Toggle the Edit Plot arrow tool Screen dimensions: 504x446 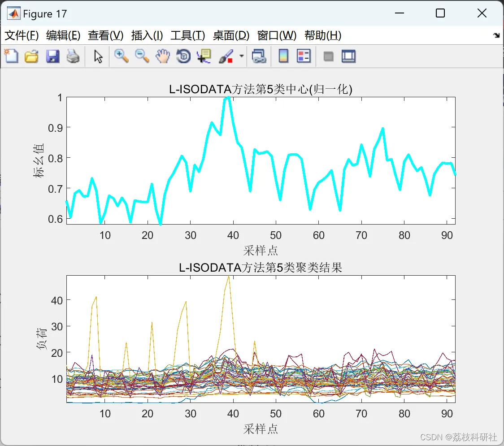click(98, 56)
